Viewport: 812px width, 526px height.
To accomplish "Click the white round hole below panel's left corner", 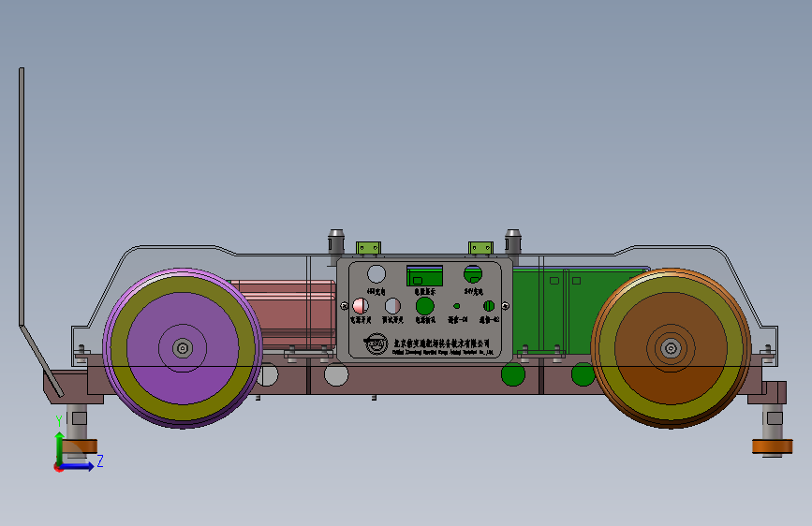I will coord(336,374).
